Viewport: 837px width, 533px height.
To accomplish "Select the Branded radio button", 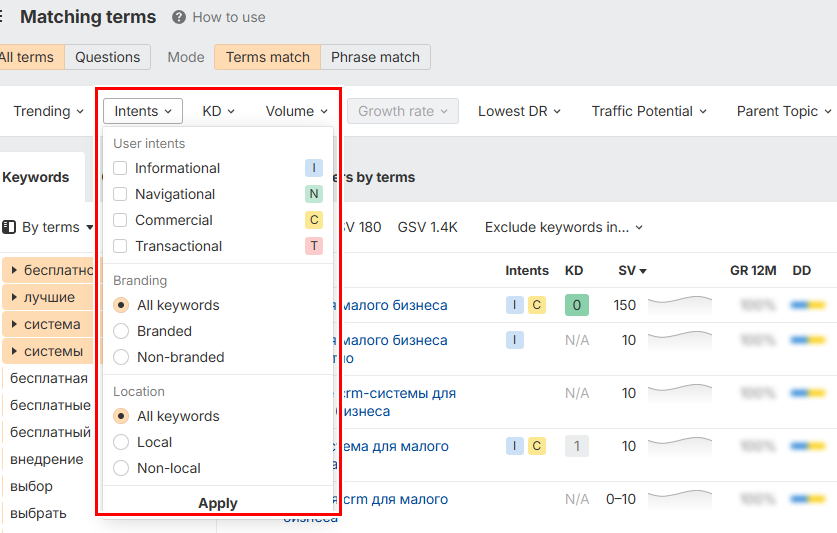I will [121, 331].
